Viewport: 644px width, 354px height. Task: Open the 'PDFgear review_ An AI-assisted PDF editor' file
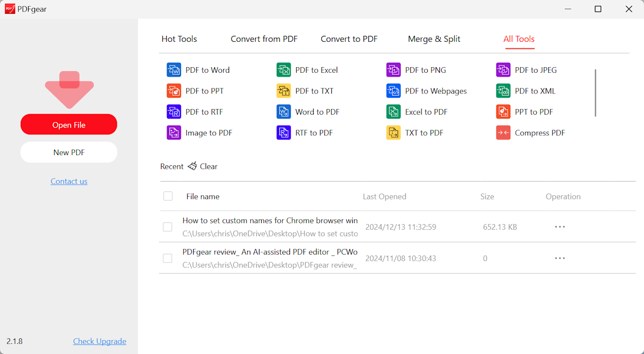(x=270, y=252)
